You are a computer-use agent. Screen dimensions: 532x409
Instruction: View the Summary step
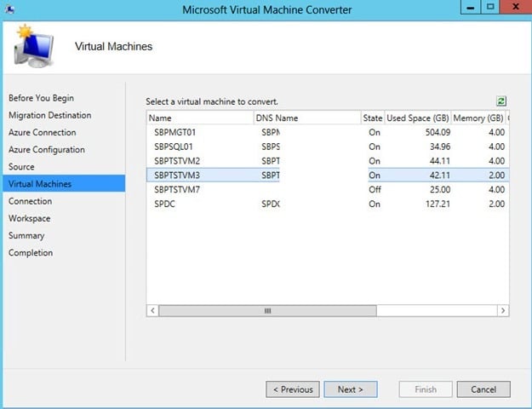(x=26, y=236)
